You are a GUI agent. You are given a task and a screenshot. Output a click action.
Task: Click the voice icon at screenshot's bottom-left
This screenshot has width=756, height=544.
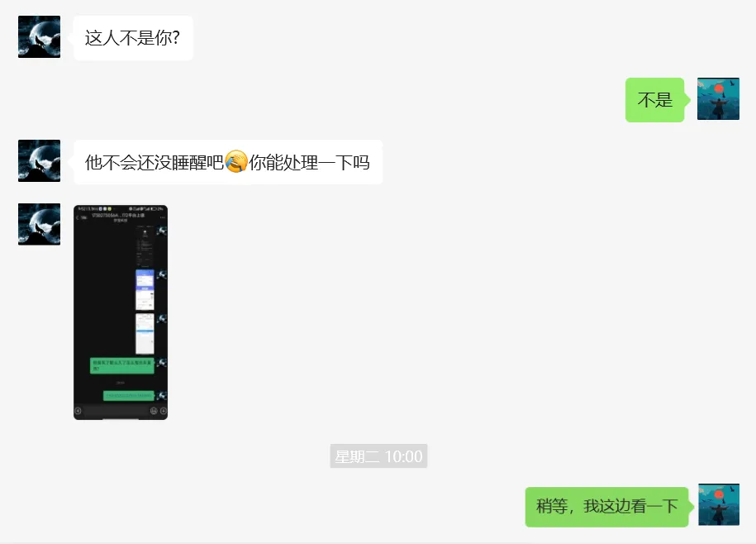[x=78, y=411]
